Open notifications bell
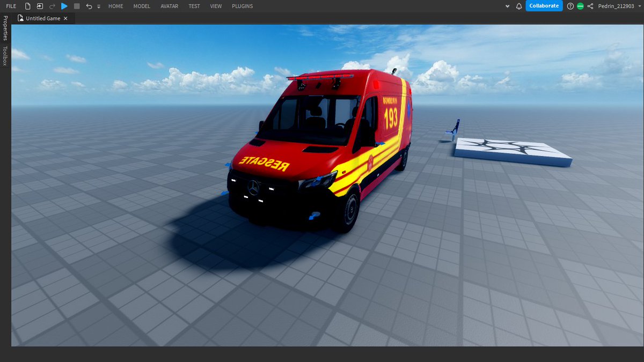644x362 pixels. click(x=518, y=6)
